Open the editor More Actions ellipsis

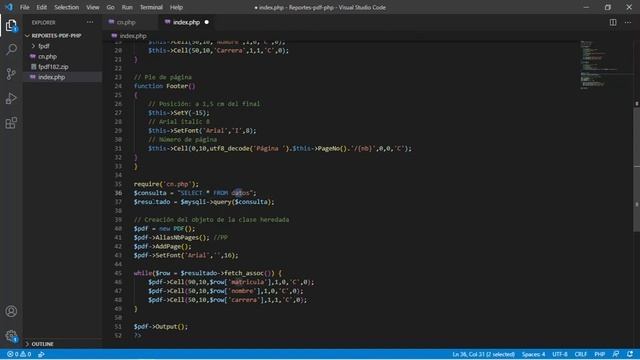(x=628, y=22)
